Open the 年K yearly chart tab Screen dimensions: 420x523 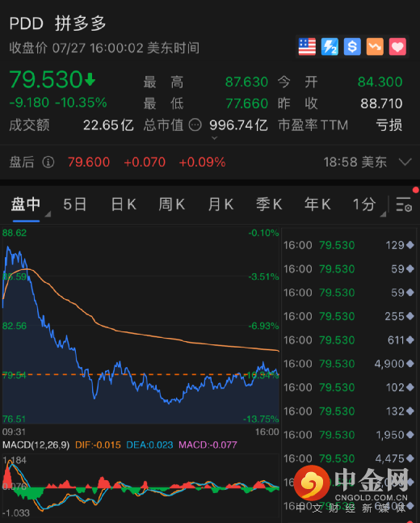coord(317,205)
